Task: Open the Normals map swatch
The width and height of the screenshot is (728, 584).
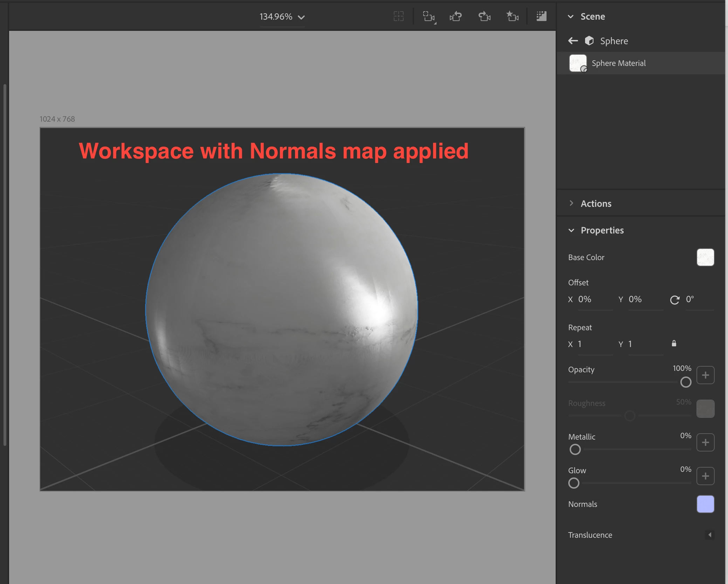Action: click(x=705, y=504)
